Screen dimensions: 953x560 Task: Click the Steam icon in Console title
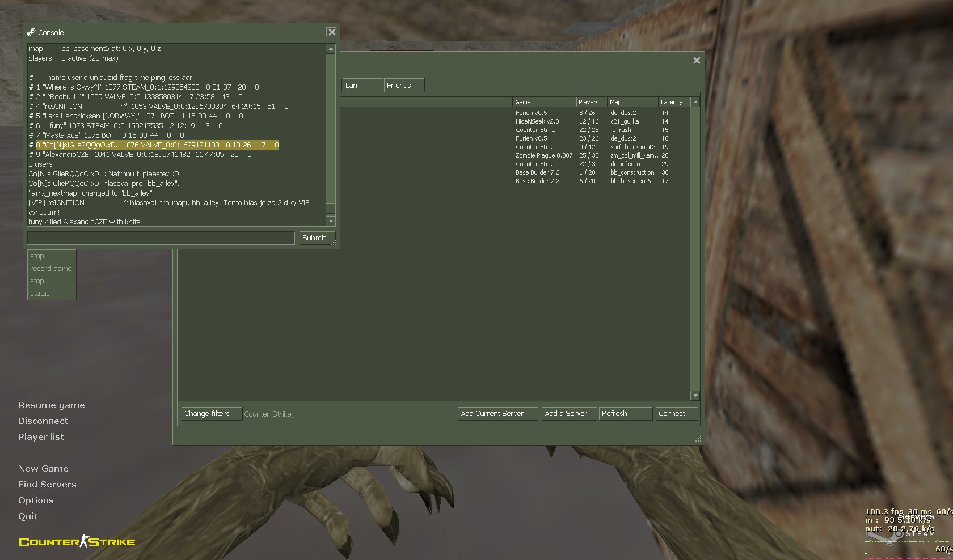click(31, 32)
